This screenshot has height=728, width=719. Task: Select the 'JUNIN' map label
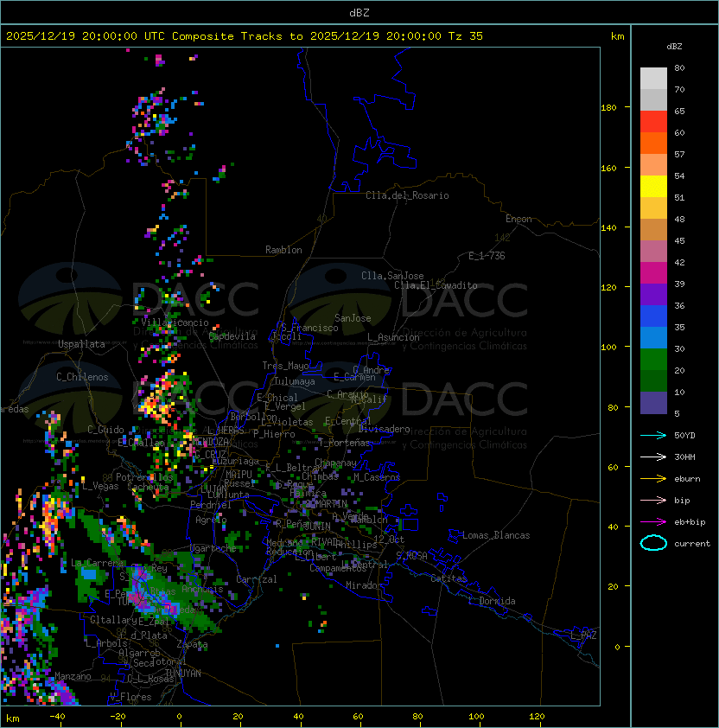tap(318, 526)
